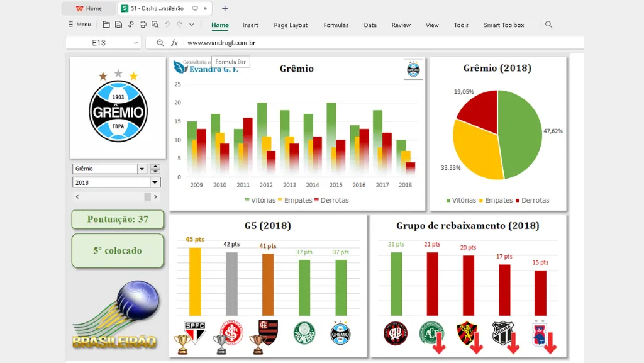Open the Menu button

(79, 25)
